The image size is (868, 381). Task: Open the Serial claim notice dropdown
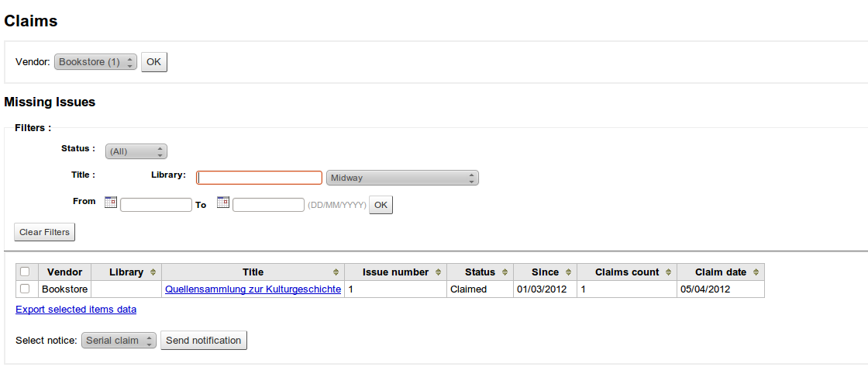click(119, 341)
